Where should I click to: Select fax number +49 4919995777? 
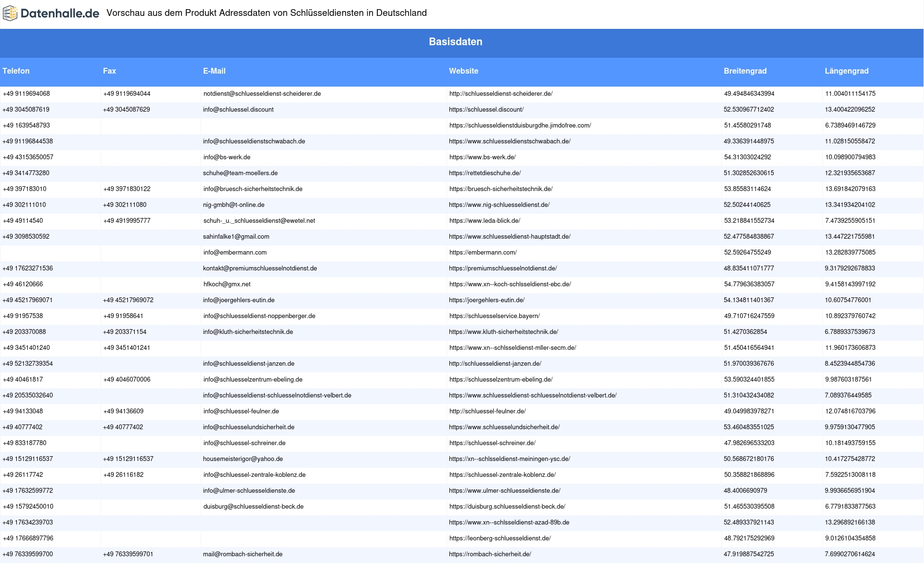(x=127, y=221)
